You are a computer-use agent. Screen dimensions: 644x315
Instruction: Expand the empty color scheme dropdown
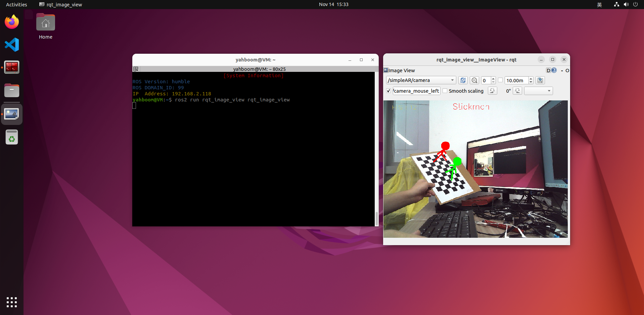click(539, 91)
